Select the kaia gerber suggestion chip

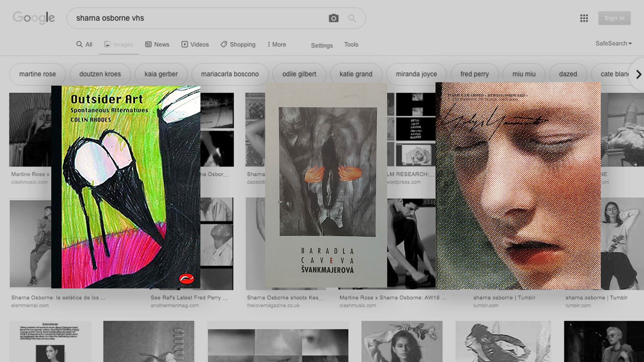(x=161, y=74)
